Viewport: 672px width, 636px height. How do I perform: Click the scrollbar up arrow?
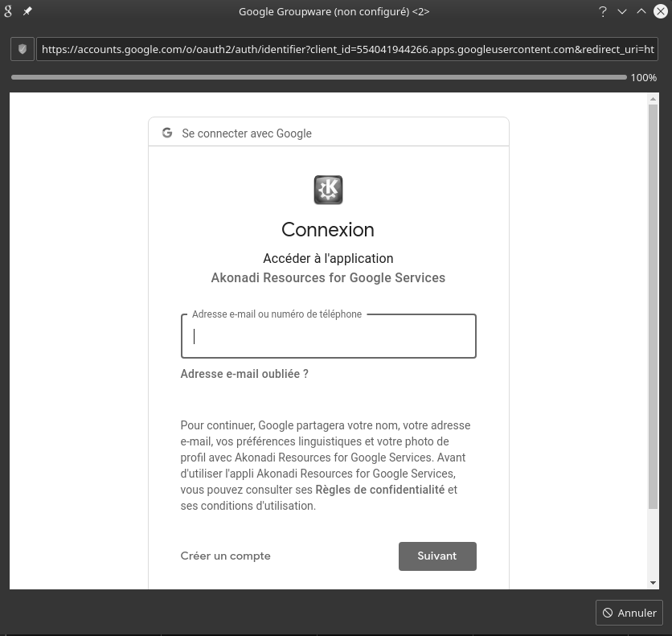click(x=654, y=99)
